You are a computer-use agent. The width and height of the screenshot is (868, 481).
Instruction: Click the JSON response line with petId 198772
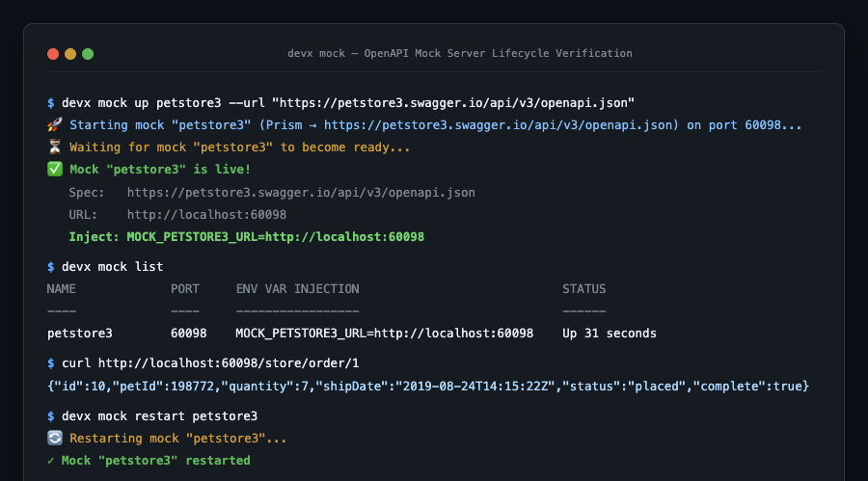point(428,387)
